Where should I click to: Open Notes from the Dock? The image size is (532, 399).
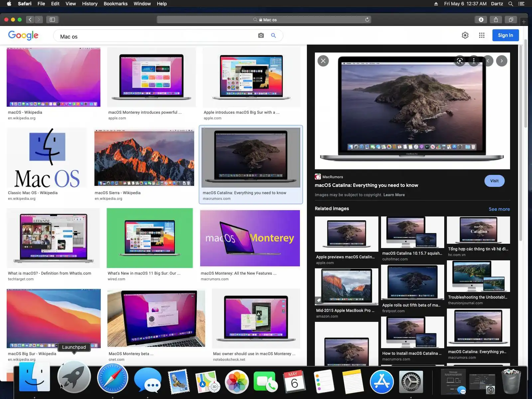353,382
